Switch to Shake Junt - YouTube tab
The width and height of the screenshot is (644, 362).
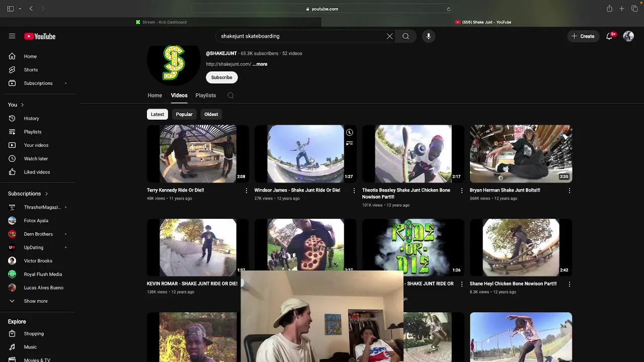tap(483, 22)
